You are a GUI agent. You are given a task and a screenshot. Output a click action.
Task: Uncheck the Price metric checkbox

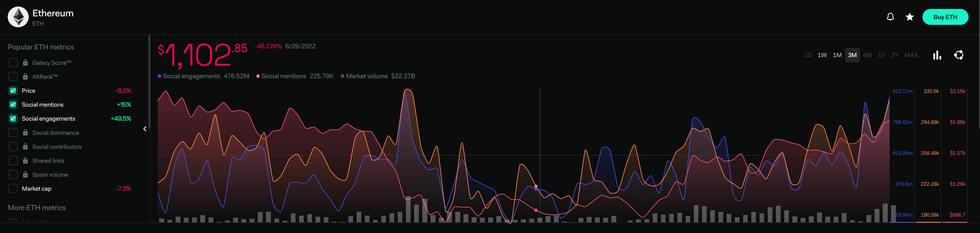click(13, 91)
